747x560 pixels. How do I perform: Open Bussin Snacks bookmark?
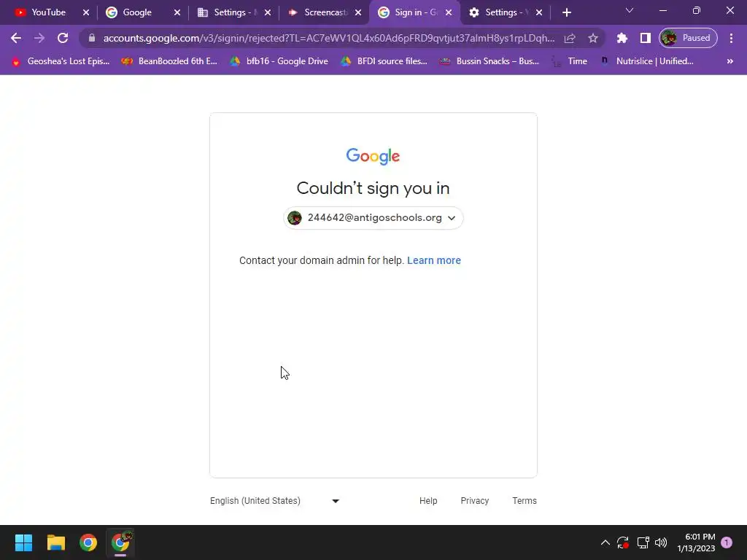pos(489,61)
